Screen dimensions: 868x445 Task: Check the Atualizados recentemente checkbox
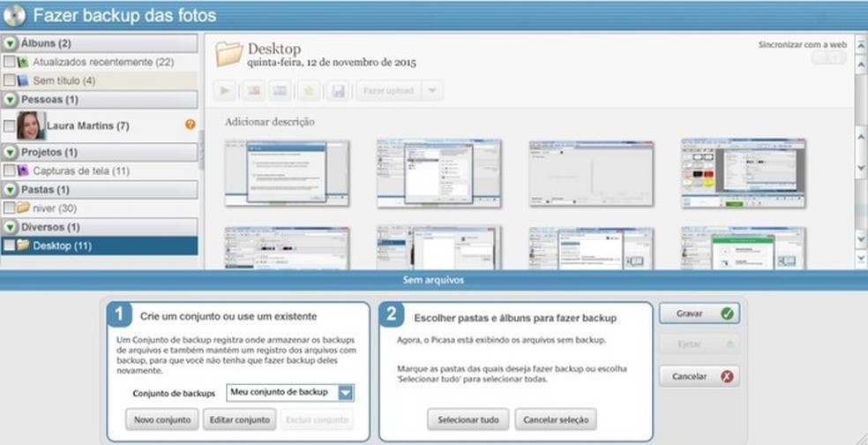(9, 62)
